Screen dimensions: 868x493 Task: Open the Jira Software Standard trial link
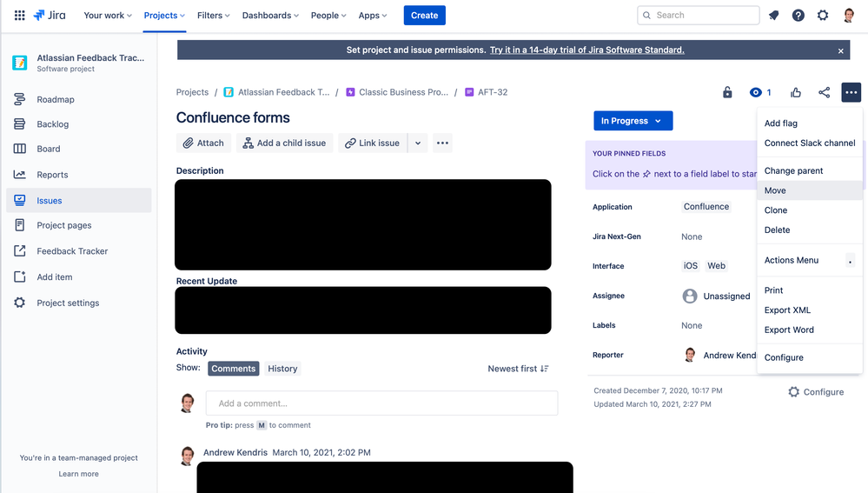[x=586, y=50]
